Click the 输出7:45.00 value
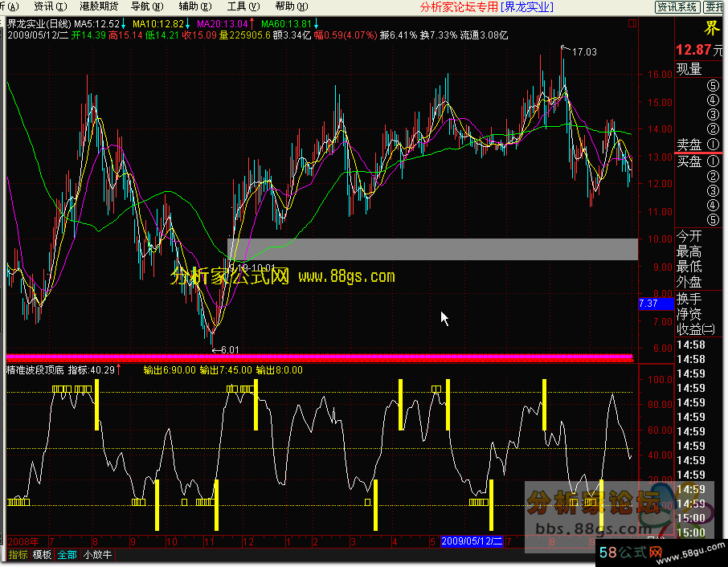728x567 pixels. point(226,369)
